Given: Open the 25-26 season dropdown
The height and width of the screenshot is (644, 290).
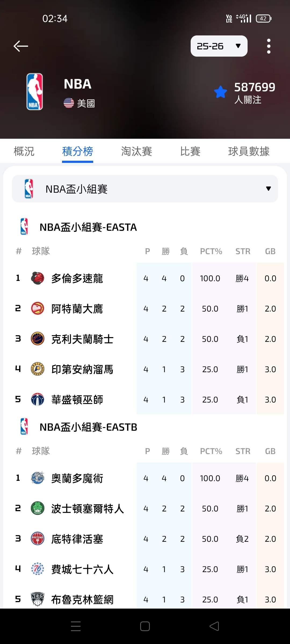Looking at the screenshot, I should tap(219, 46).
